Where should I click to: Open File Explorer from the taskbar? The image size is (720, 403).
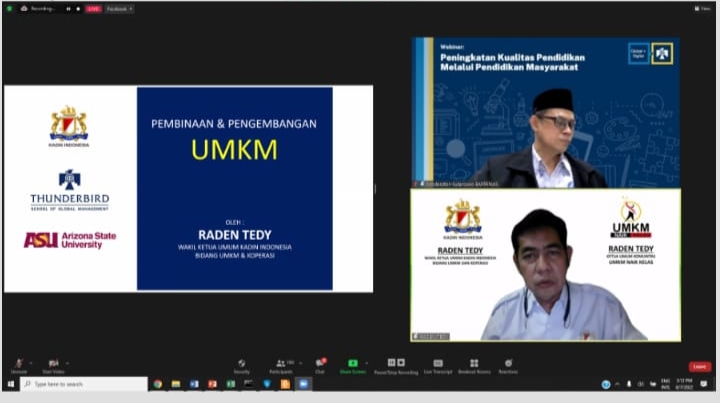(176, 384)
